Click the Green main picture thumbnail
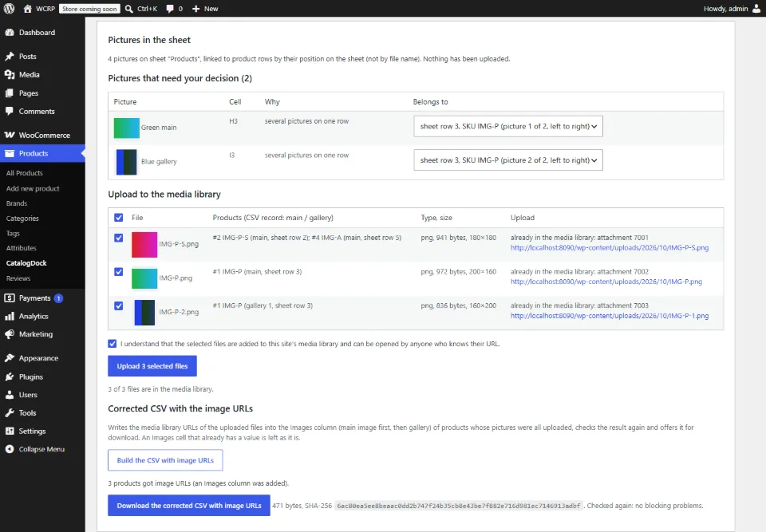This screenshot has width=766, height=532. click(x=127, y=128)
